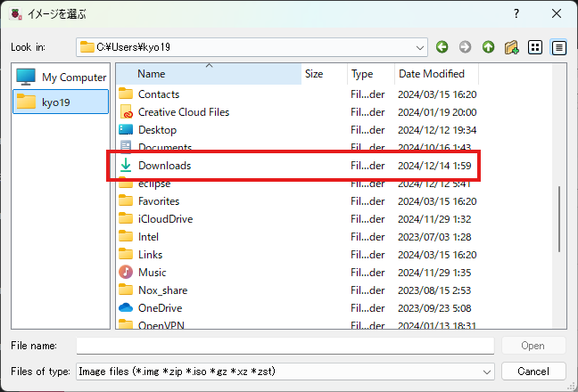The height and width of the screenshot is (392, 578).
Task: Click date 2024/12/12 19:34 of Desktop
Action: [x=437, y=130]
